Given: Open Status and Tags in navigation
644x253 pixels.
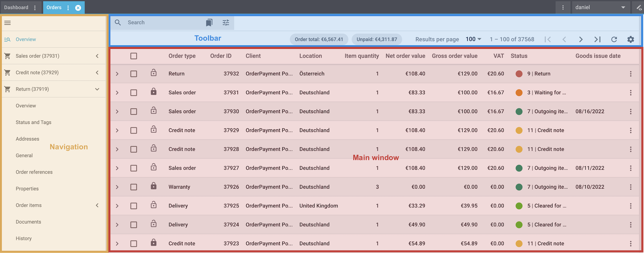Looking at the screenshot, I should (34, 122).
